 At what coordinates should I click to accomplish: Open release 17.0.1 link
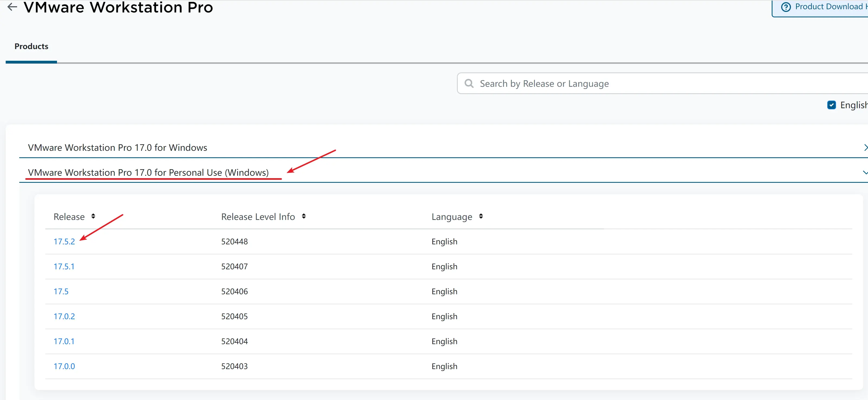tap(64, 341)
